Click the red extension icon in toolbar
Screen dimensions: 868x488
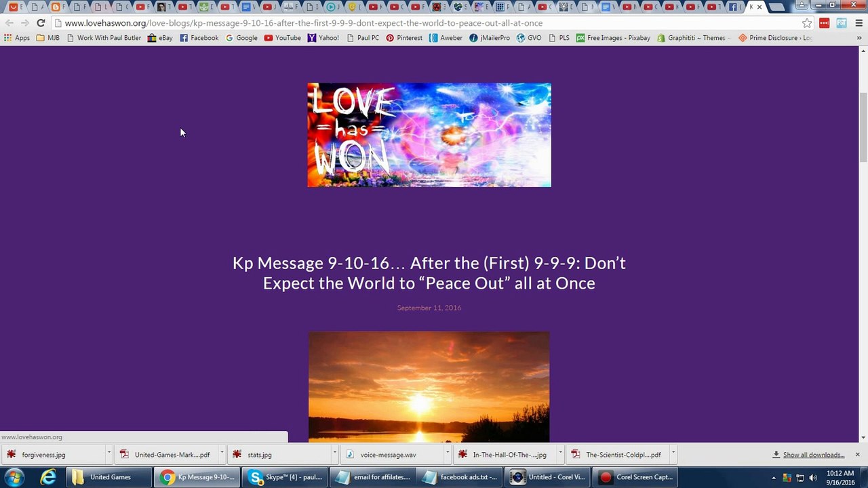click(824, 23)
